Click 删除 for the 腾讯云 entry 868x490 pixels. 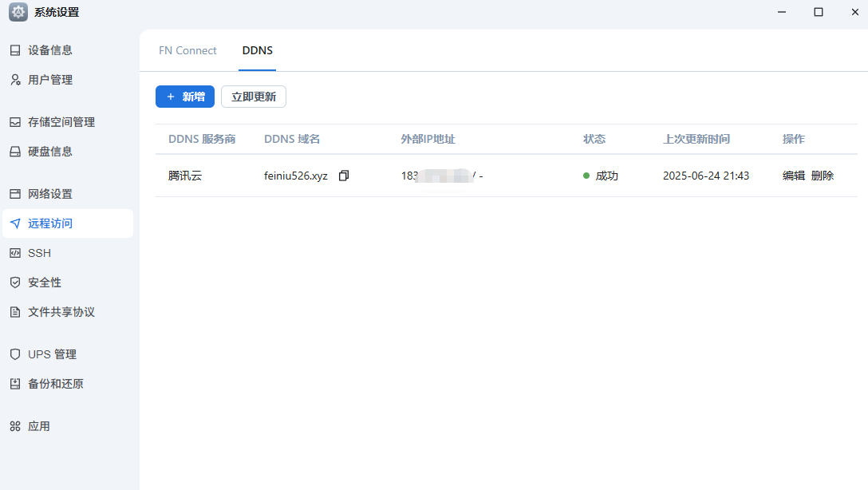click(x=822, y=176)
